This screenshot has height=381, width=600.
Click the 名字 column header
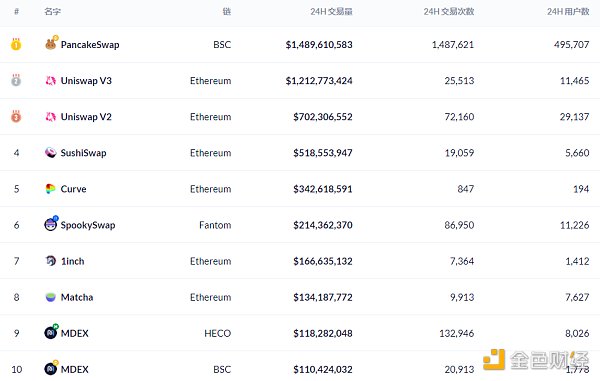(52, 11)
